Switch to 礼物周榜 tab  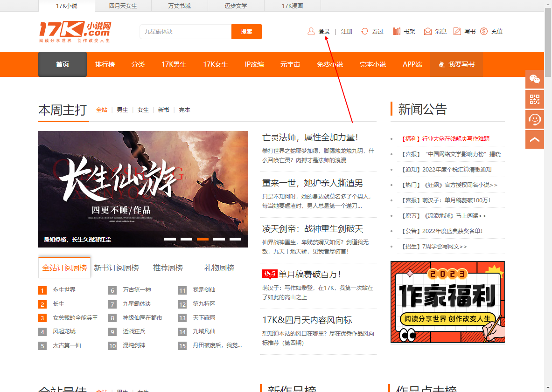tap(219, 268)
